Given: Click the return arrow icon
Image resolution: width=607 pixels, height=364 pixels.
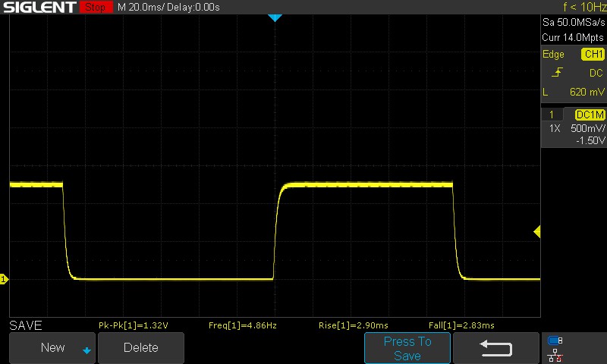Looking at the screenshot, I should [x=496, y=348].
